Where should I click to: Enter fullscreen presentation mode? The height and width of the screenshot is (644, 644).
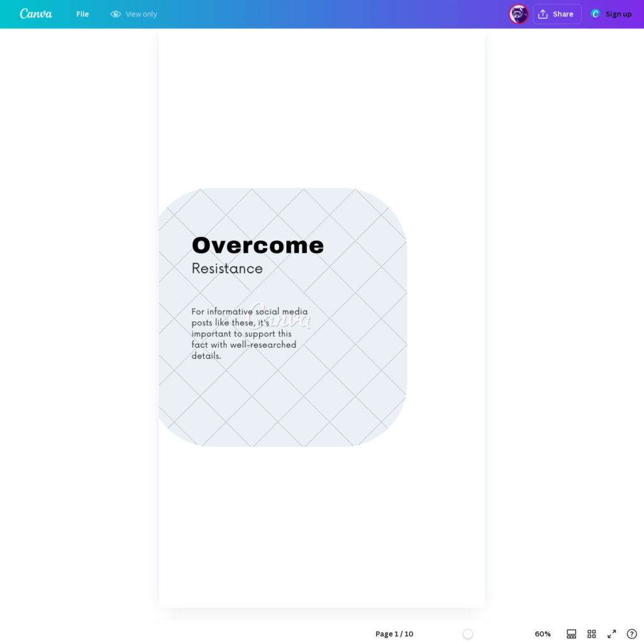click(x=611, y=634)
